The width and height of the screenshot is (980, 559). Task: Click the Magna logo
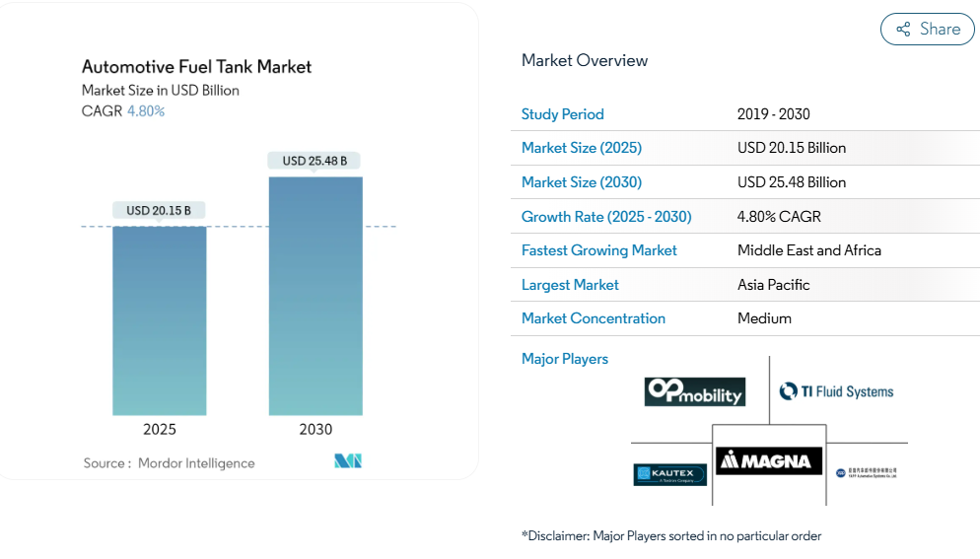point(768,460)
